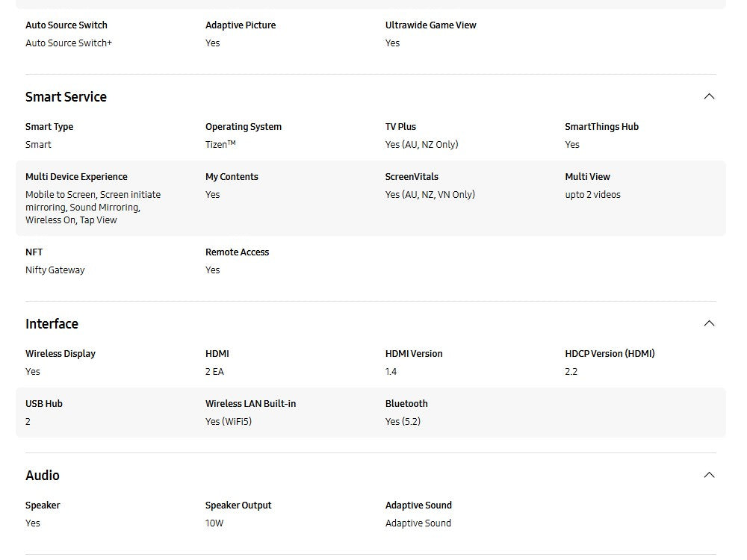Select the "upto 2 videos" value text
747x560 pixels.
click(x=592, y=195)
